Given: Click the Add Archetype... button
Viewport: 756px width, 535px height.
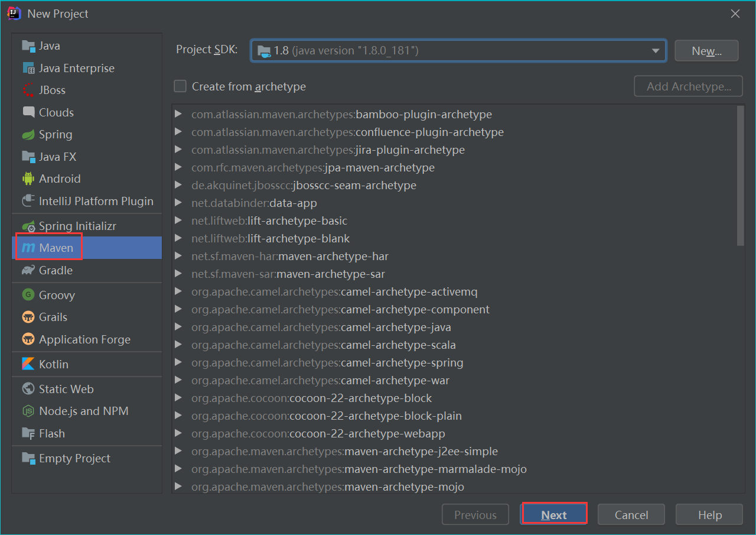Looking at the screenshot, I should [689, 86].
